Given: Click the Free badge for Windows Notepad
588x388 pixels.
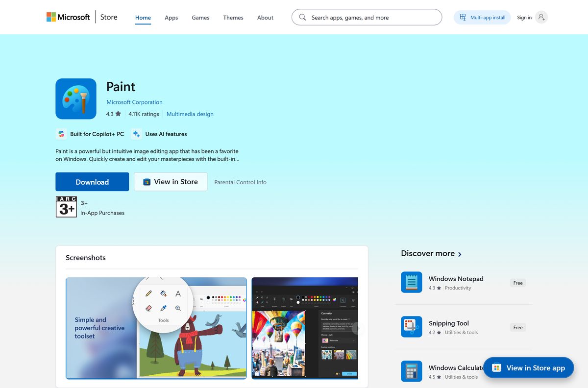Looking at the screenshot, I should pyautogui.click(x=518, y=283).
